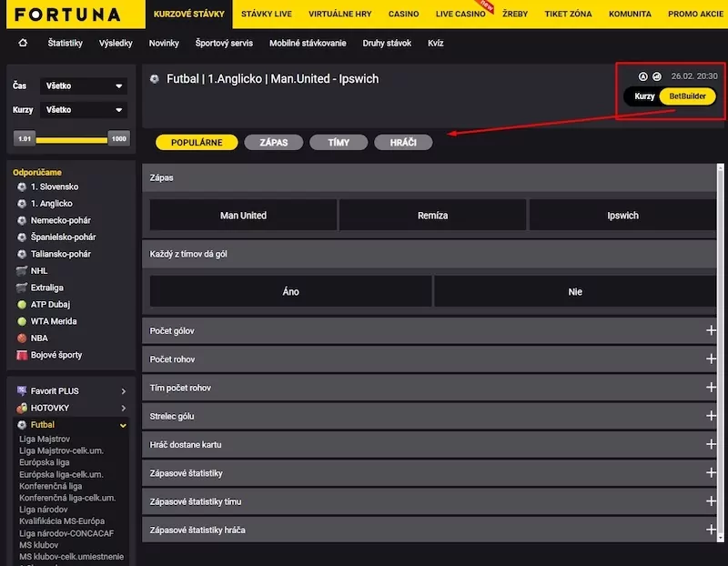Screen dimensions: 728x566
Task: Open the Európska liga league link
Action: tap(44, 462)
